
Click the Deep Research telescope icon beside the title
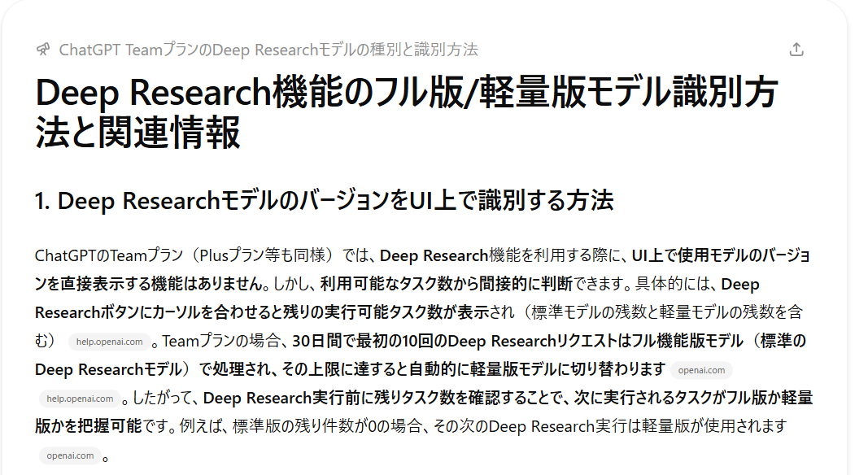43,50
